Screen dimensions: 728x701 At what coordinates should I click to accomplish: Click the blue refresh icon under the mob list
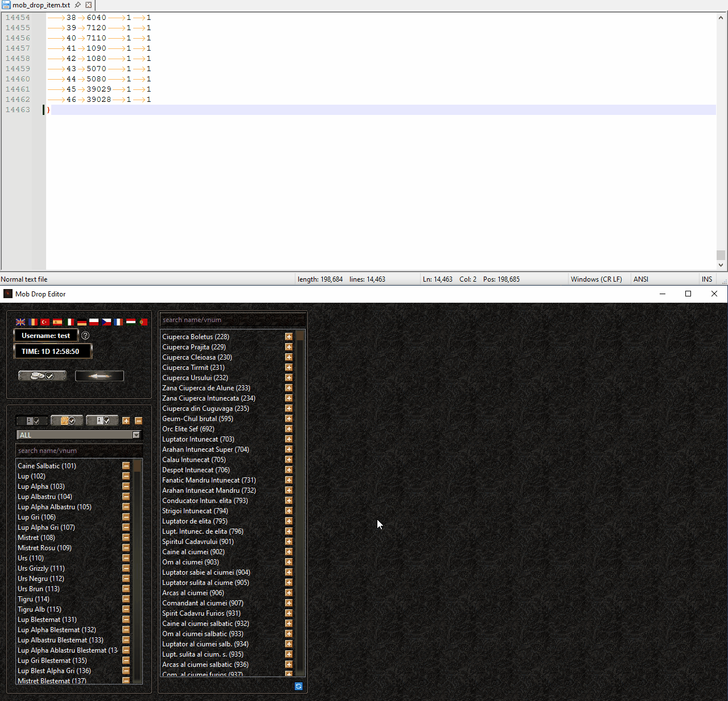pos(298,686)
